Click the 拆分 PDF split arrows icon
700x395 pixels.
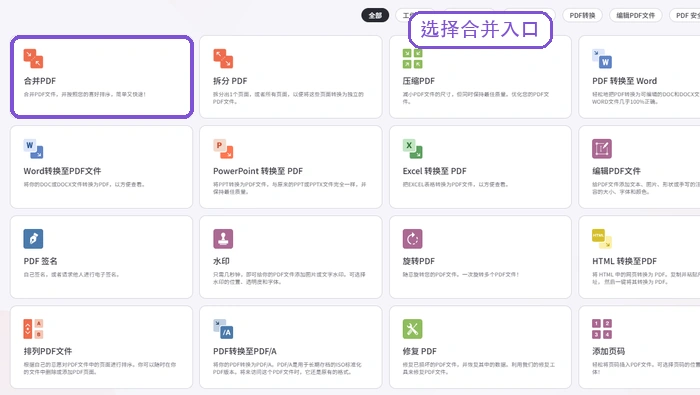[223, 58]
